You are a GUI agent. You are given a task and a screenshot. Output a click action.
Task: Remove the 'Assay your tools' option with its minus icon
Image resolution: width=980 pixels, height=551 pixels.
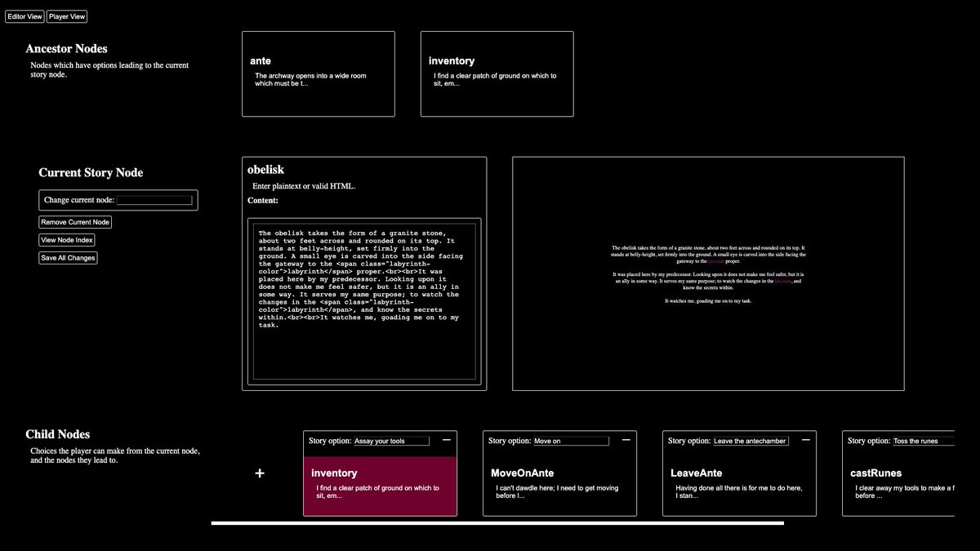[x=446, y=439]
